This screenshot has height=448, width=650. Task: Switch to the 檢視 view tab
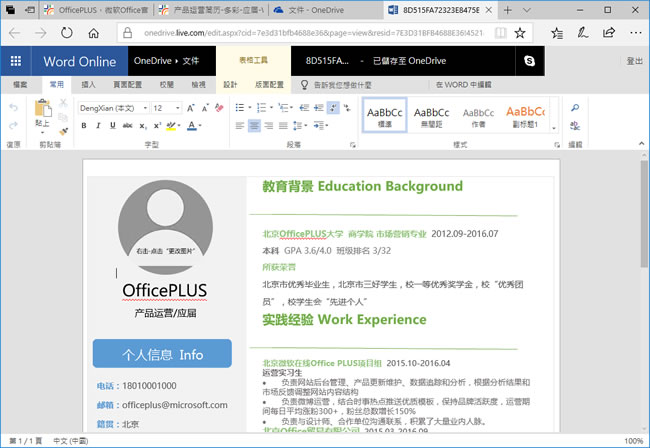pyautogui.click(x=199, y=85)
